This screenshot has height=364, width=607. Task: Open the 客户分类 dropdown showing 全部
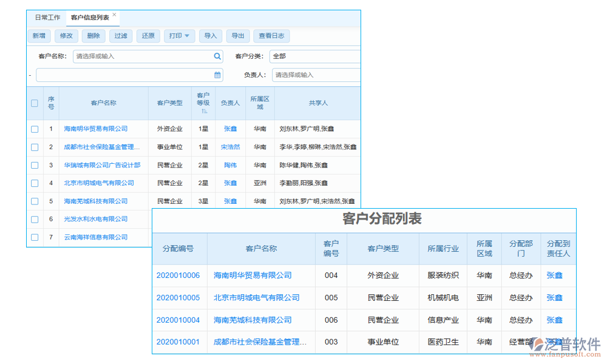[x=316, y=56]
